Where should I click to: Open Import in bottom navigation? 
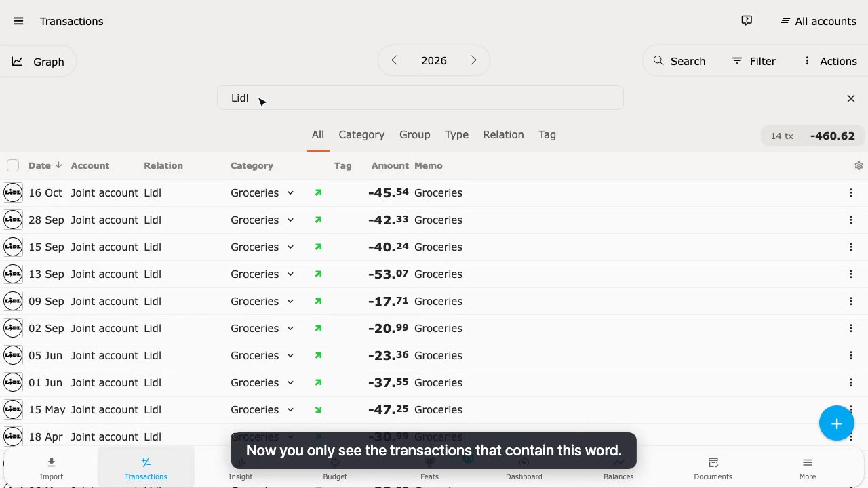pos(52,468)
